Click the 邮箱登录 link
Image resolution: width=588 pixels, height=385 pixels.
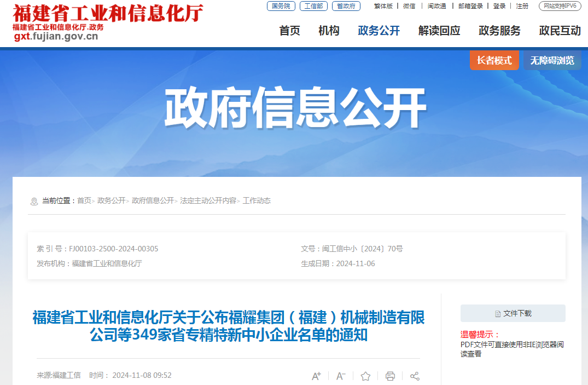tap(470, 6)
